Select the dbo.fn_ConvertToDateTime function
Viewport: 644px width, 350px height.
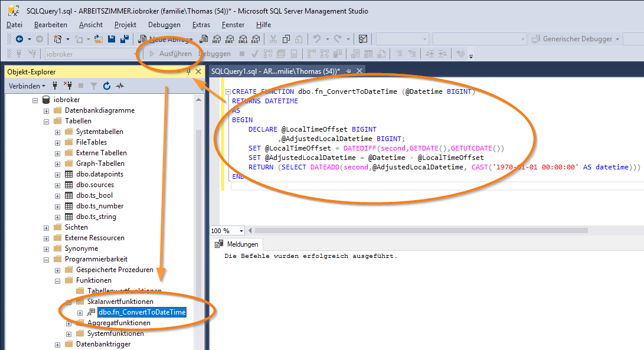coord(142,312)
